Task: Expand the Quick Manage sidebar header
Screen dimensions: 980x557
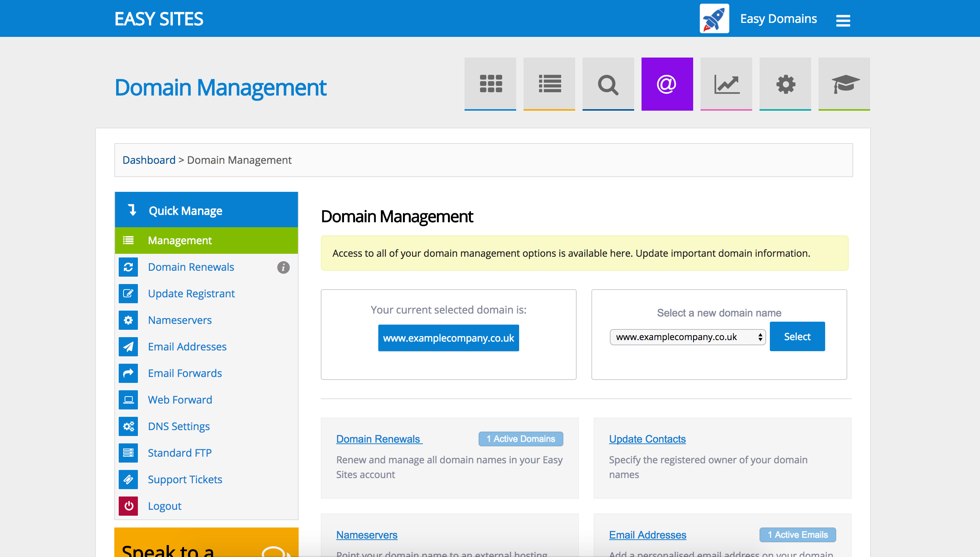Action: pyautogui.click(x=206, y=210)
